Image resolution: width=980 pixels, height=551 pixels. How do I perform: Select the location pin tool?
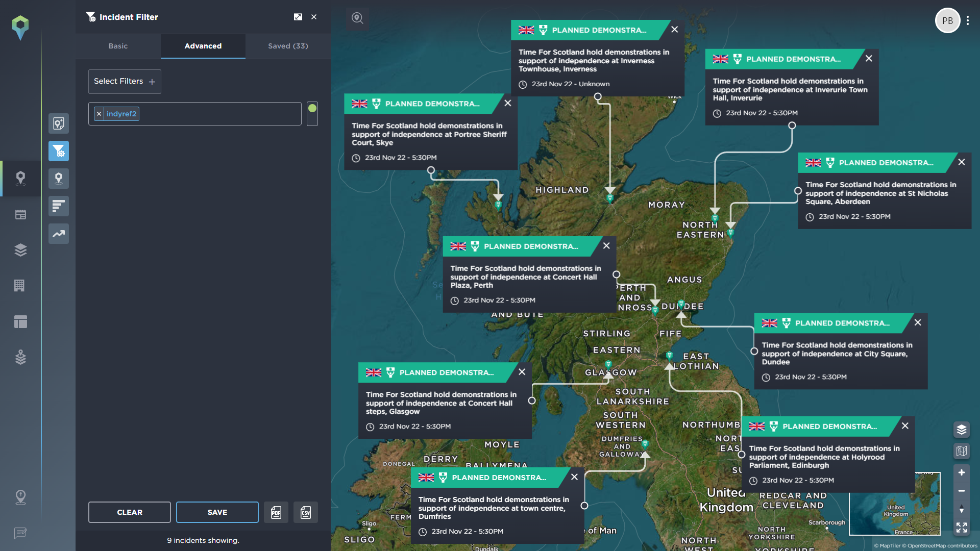point(59,179)
